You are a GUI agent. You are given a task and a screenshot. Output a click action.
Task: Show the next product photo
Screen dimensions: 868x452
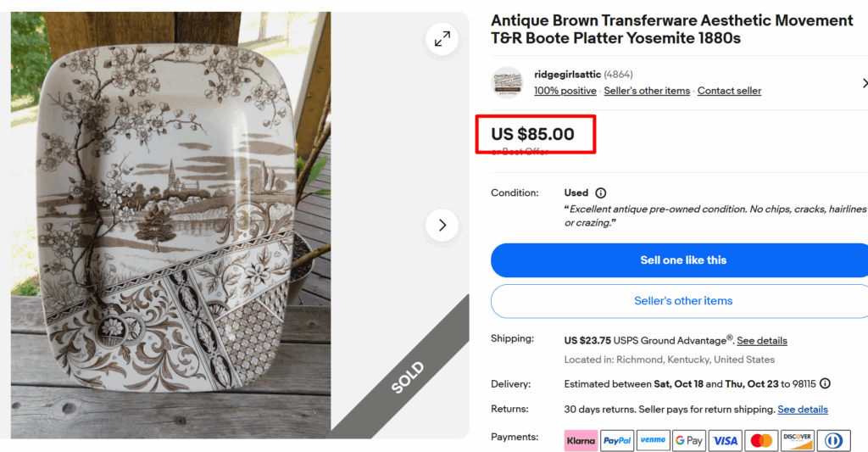(x=442, y=226)
